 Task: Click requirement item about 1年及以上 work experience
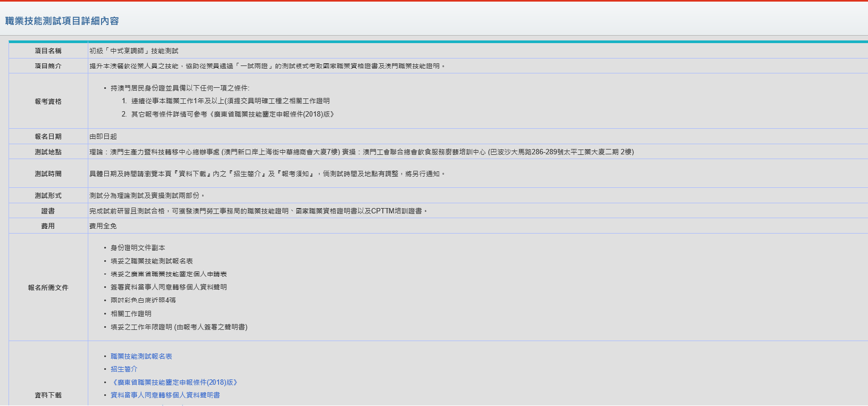(230, 101)
